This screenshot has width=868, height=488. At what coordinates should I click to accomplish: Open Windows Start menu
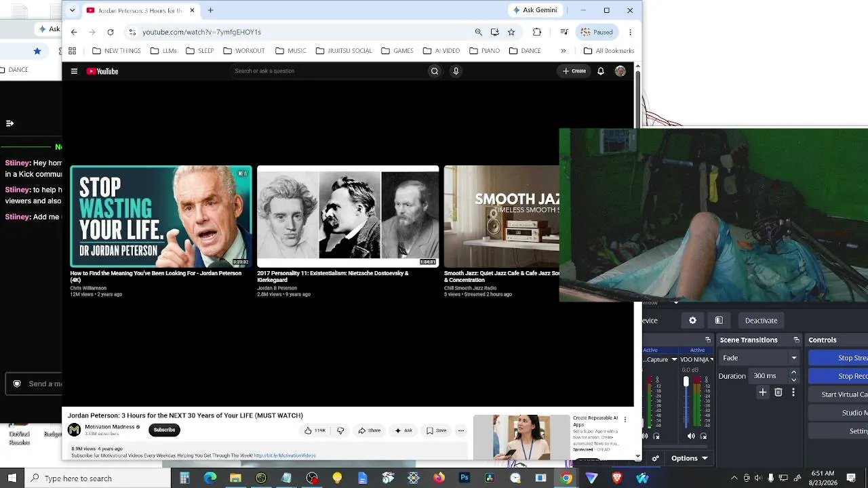pyautogui.click(x=12, y=479)
